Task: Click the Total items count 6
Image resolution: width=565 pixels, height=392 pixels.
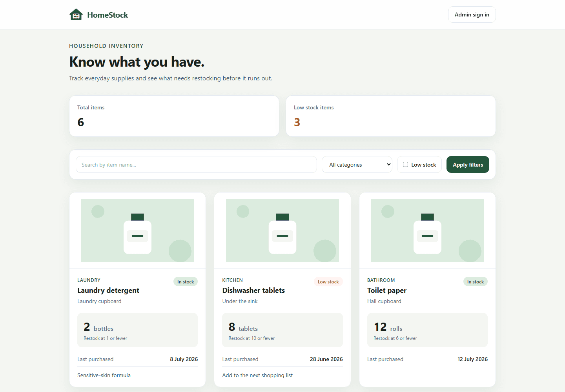Action: pyautogui.click(x=81, y=122)
